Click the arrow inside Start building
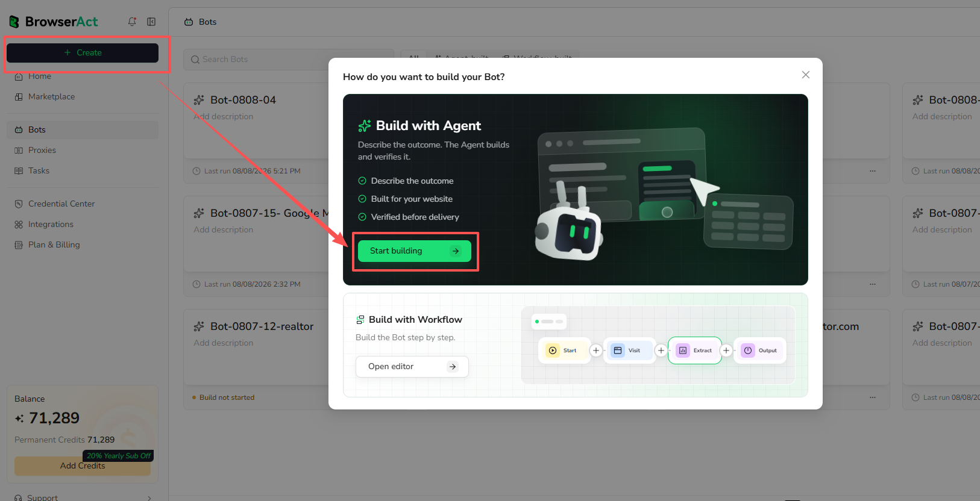980x501 pixels. point(456,251)
